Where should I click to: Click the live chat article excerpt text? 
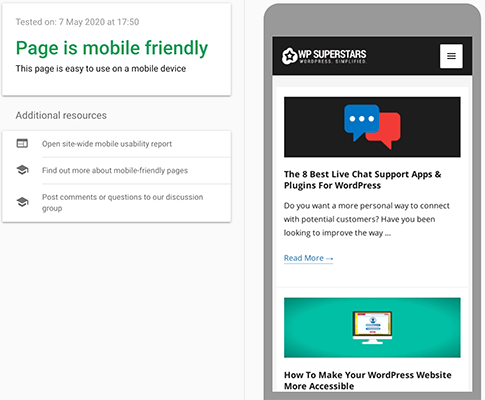pyautogui.click(x=367, y=219)
